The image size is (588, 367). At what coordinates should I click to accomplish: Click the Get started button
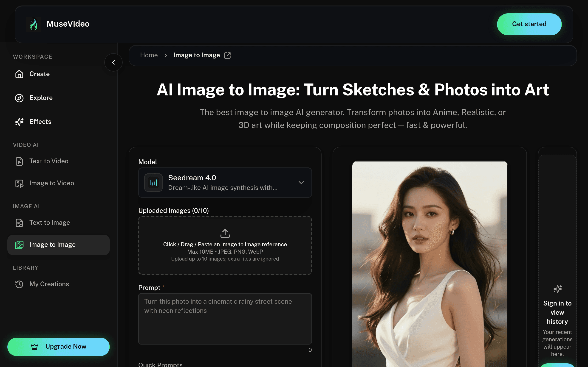pyautogui.click(x=529, y=24)
